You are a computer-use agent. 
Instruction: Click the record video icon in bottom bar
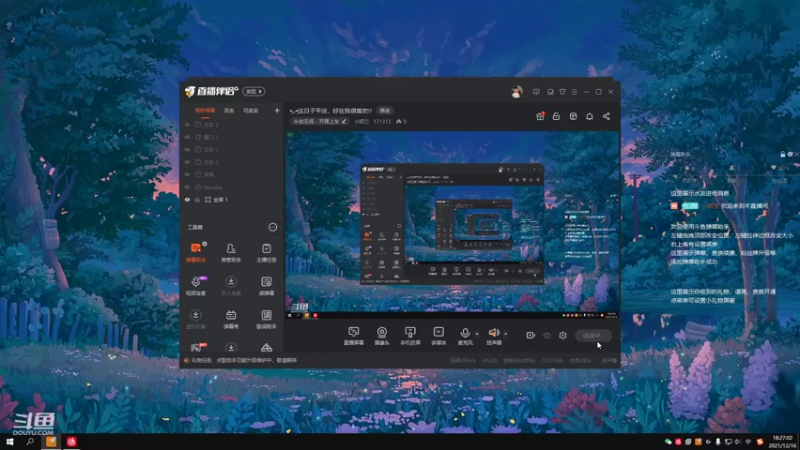pos(531,335)
